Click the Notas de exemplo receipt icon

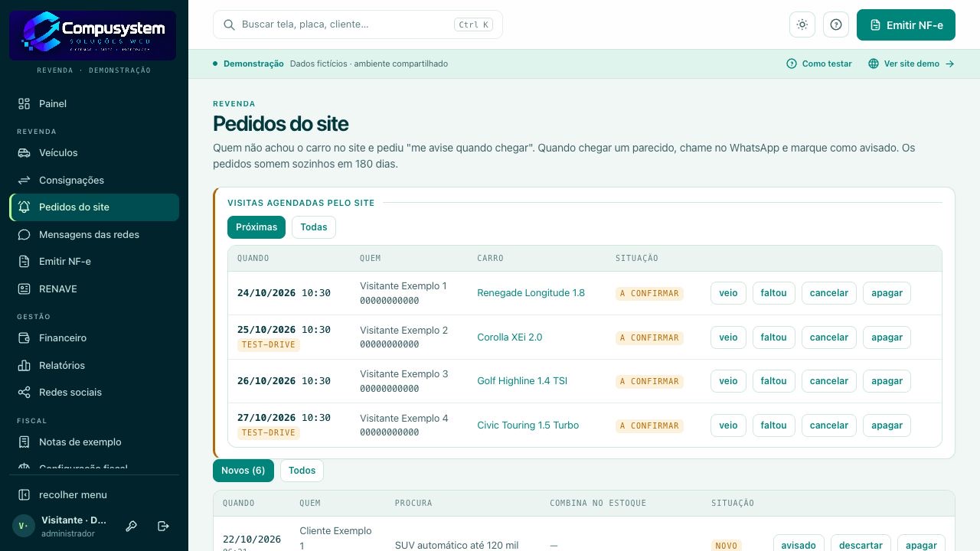point(24,442)
